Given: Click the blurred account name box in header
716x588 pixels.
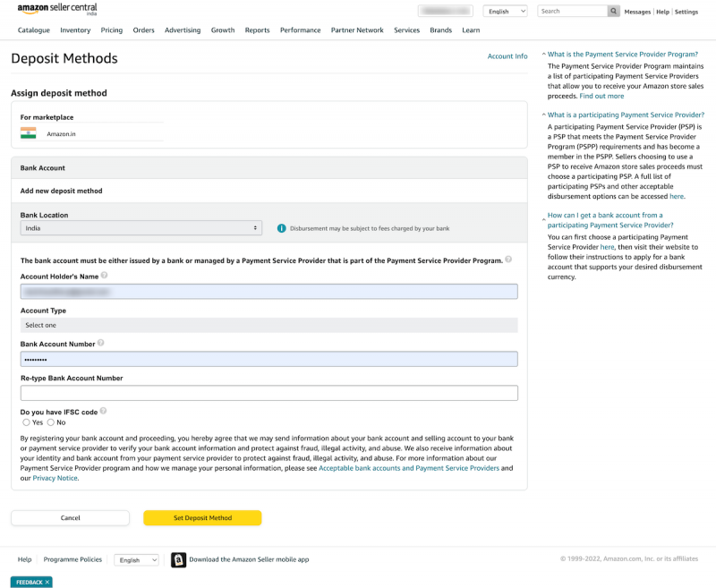Looking at the screenshot, I should (445, 11).
